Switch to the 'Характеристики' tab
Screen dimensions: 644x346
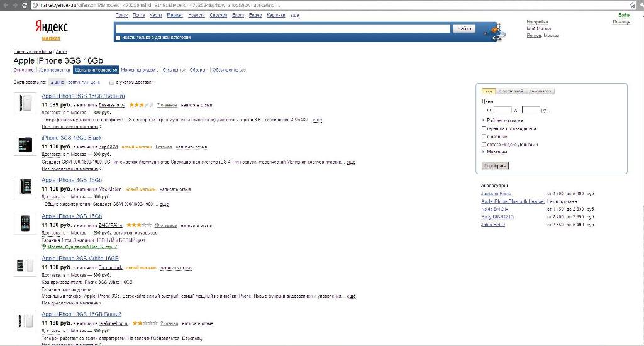point(54,70)
